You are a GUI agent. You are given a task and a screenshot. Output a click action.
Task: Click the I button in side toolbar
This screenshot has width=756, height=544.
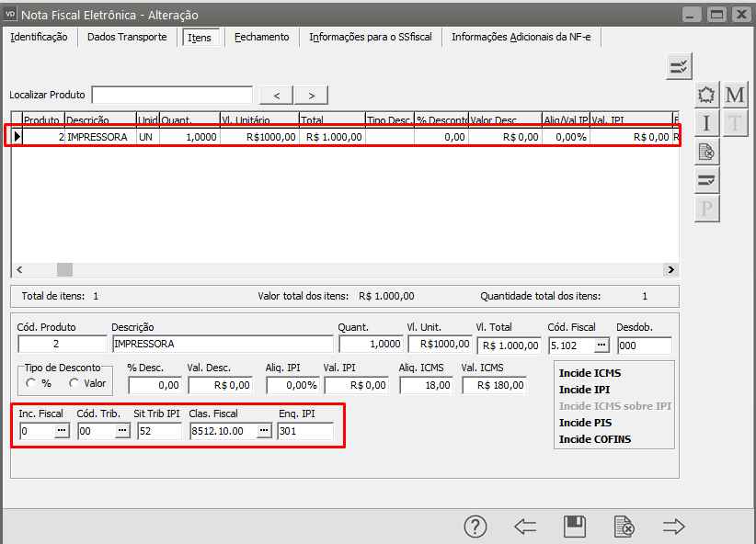tap(706, 123)
